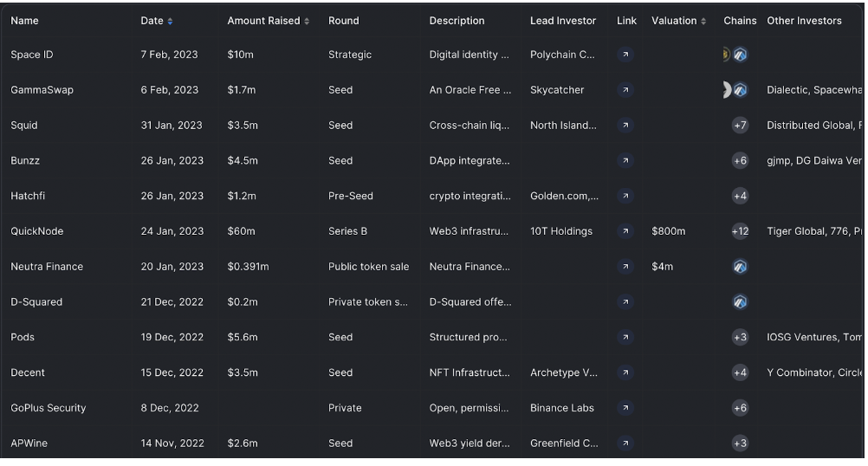Screen dimensions: 868x466
Task: Click the +6 chains badge for Bunzz
Action: (740, 160)
